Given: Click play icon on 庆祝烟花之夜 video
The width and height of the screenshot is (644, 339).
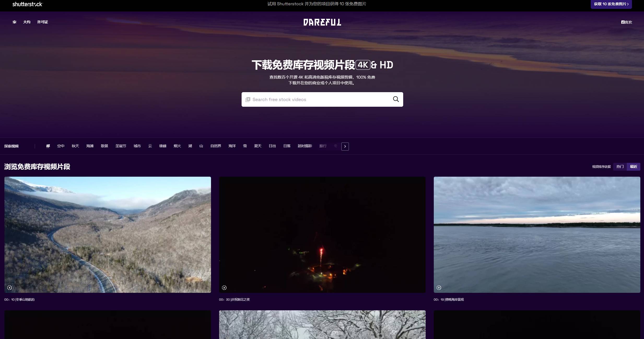Looking at the screenshot, I should [x=224, y=288].
